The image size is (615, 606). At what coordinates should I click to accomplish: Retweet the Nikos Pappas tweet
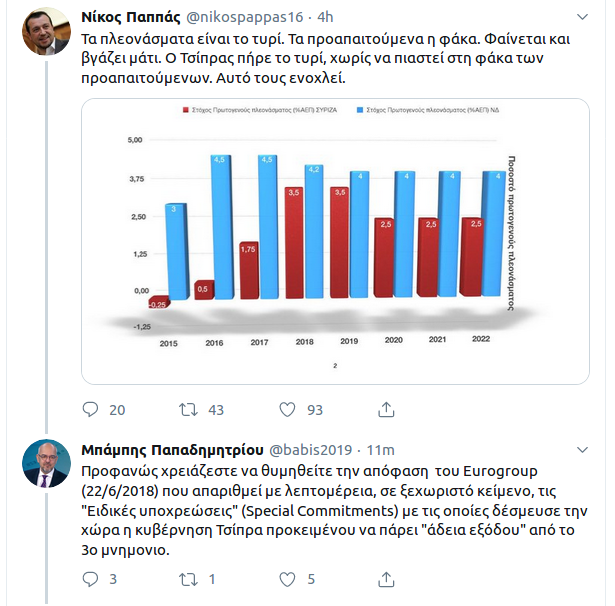coord(188,410)
